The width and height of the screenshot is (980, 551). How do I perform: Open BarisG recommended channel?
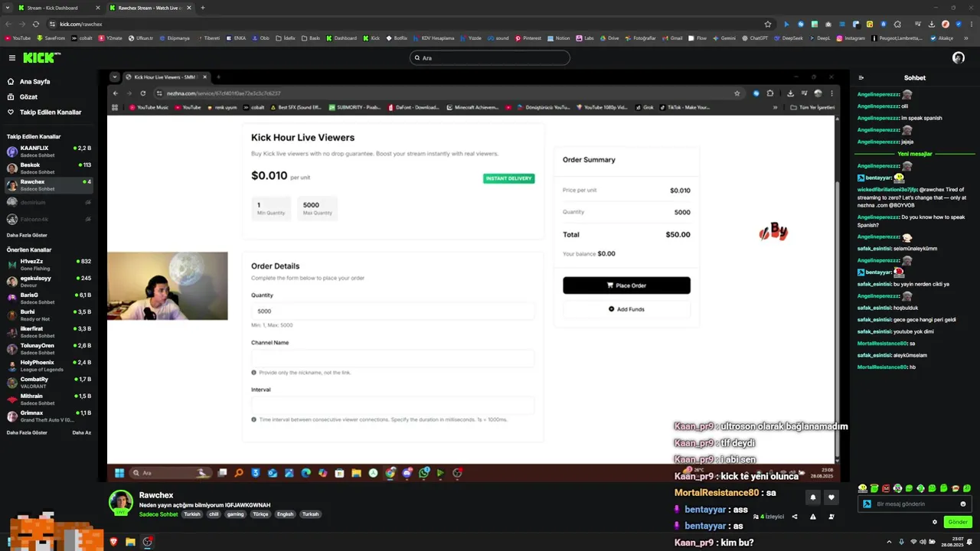pos(49,298)
